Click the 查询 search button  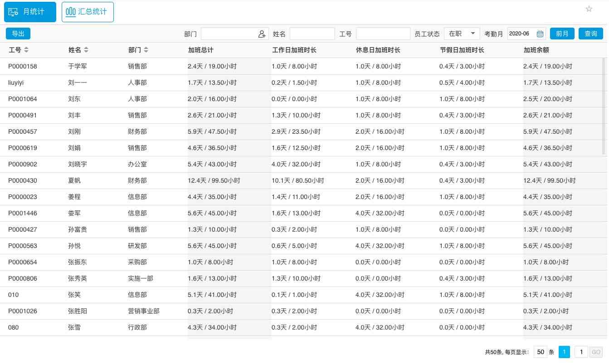coord(590,34)
